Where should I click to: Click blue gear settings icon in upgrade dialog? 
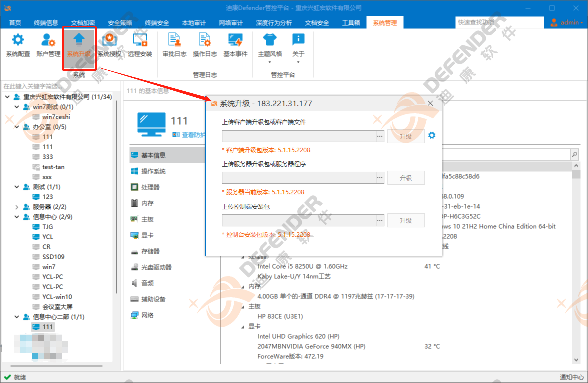(432, 135)
